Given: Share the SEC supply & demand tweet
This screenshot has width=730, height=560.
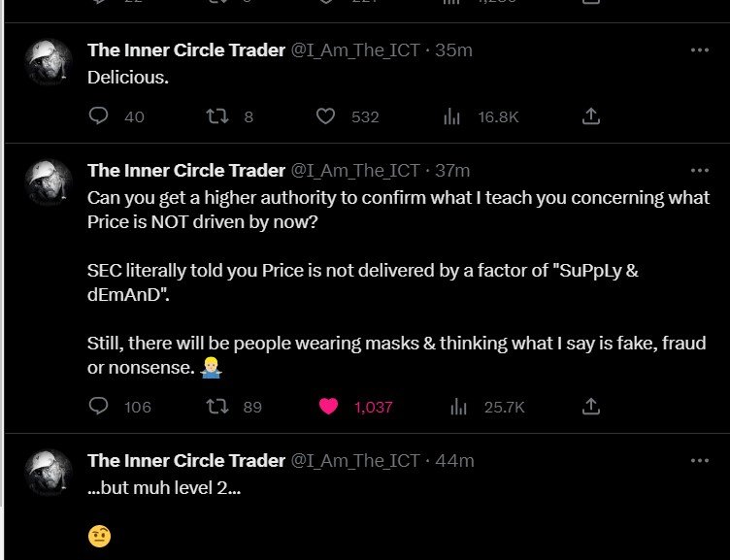Looking at the screenshot, I should click(590, 407).
